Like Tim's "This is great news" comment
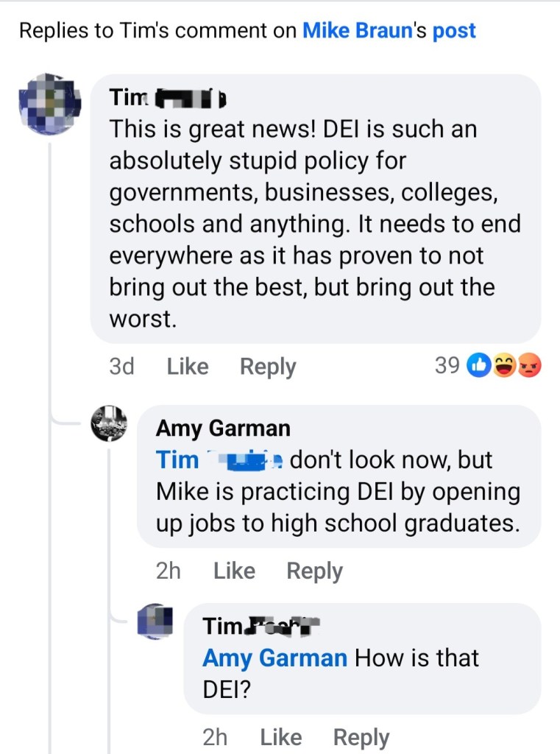 [188, 366]
